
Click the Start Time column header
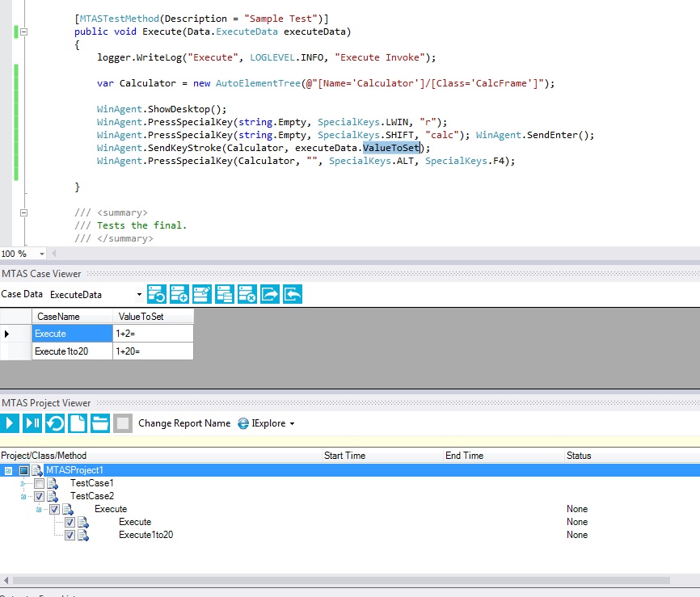pos(382,456)
